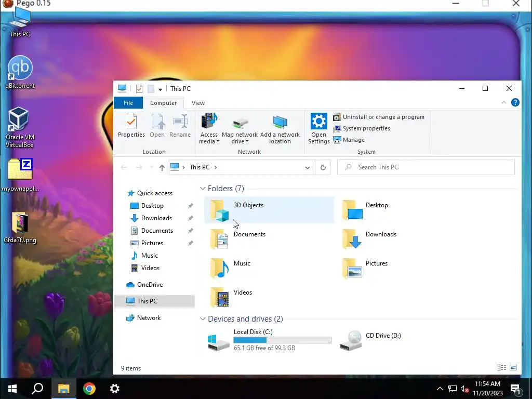Select qBittorrent desktop shortcut
The height and width of the screenshot is (399, 532).
[20, 72]
